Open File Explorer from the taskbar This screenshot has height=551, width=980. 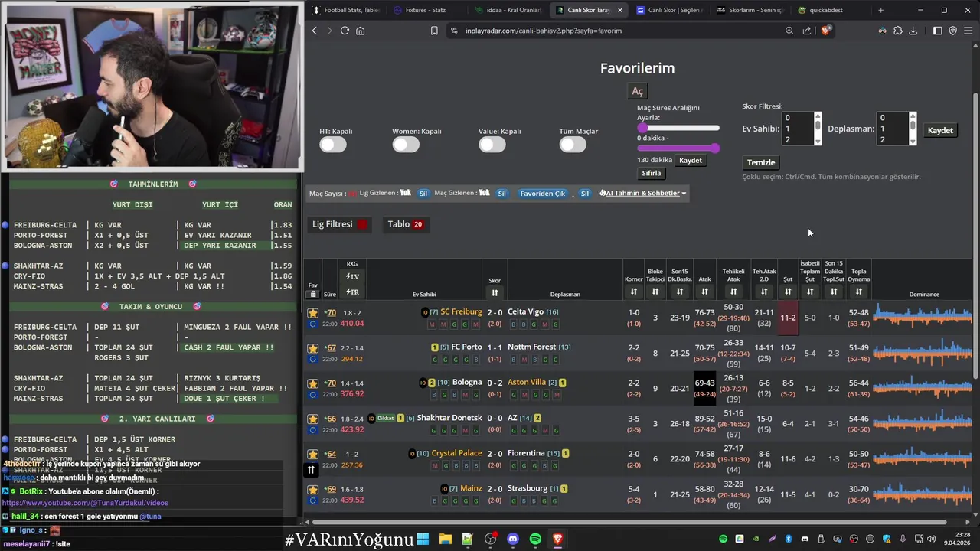coord(445,539)
